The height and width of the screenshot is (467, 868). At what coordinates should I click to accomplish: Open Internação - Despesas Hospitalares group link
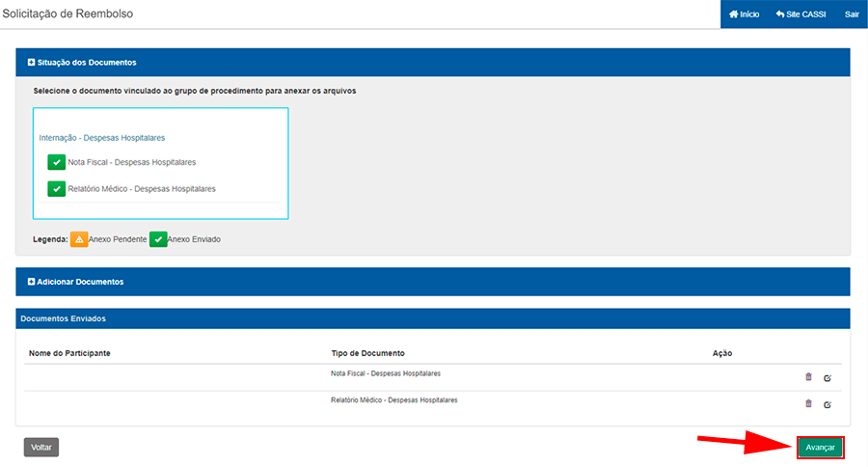(x=102, y=138)
